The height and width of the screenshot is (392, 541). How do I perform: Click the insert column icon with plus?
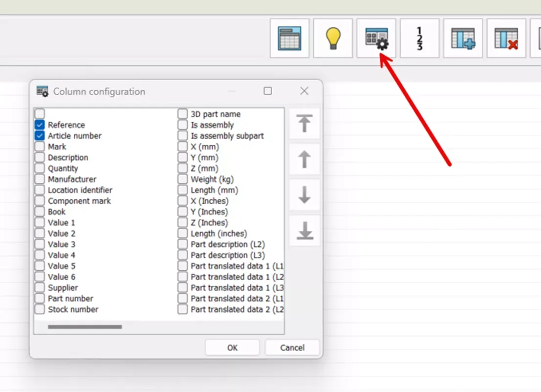[x=463, y=38]
